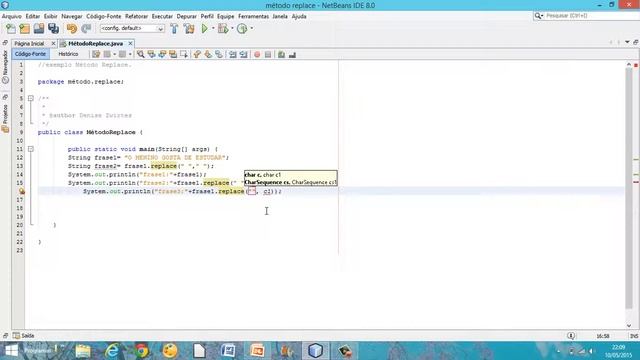Click the Clean and Build icon
Image resolution: width=640 pixels, height=360 pixels.
coord(189,28)
